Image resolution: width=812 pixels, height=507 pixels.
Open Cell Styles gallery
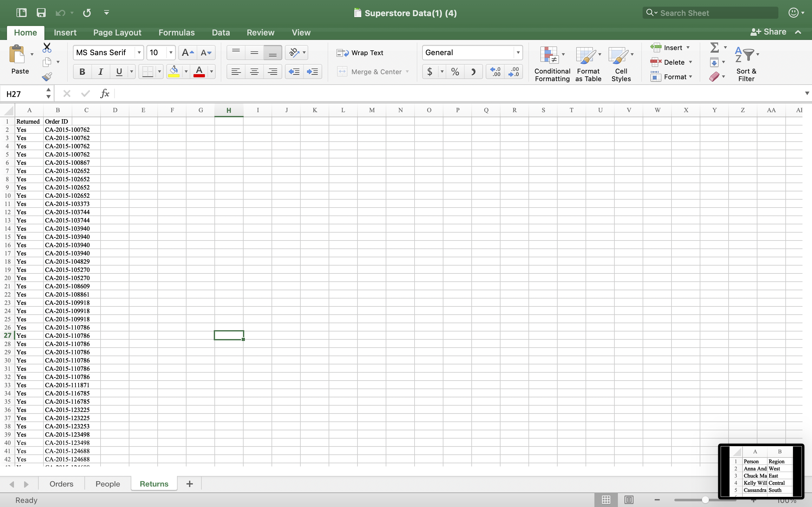pos(620,64)
